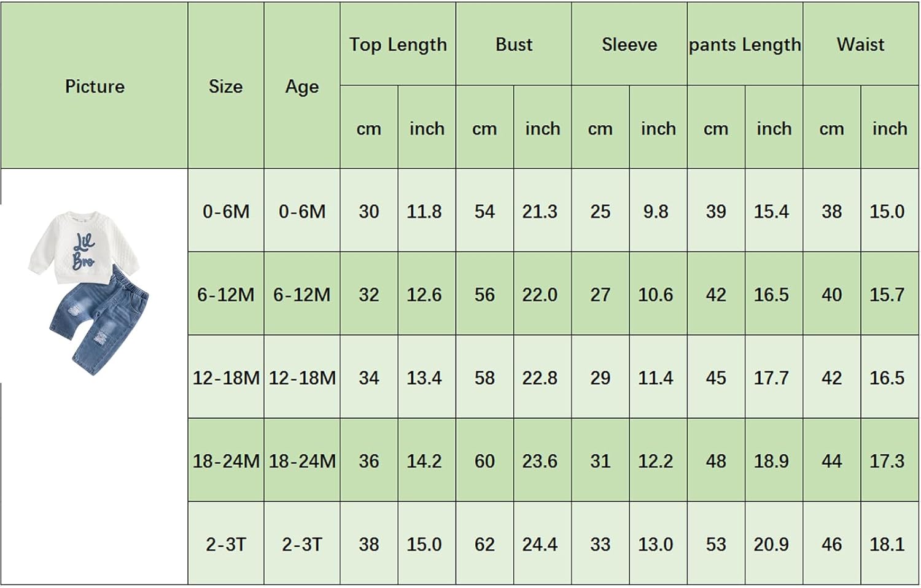This screenshot has width=921, height=588.
Task: Select the Waist header cell
Action: [861, 44]
